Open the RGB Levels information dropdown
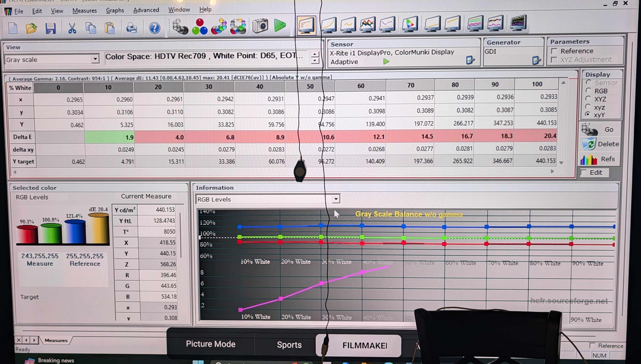Image resolution: width=641 pixels, height=364 pixels. (x=336, y=199)
